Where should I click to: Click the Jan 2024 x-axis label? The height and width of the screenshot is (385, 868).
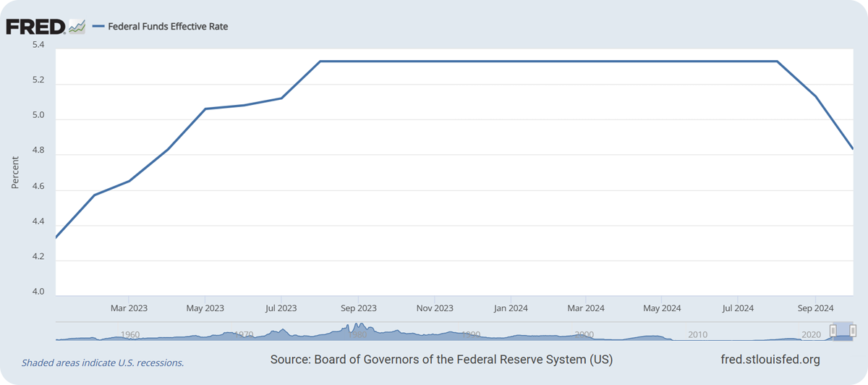[x=511, y=308]
